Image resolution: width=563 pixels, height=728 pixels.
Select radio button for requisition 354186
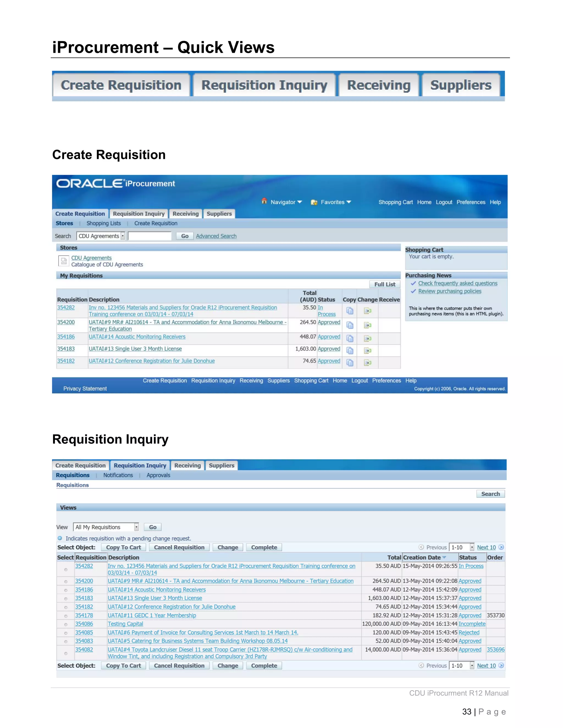pos(66,590)
